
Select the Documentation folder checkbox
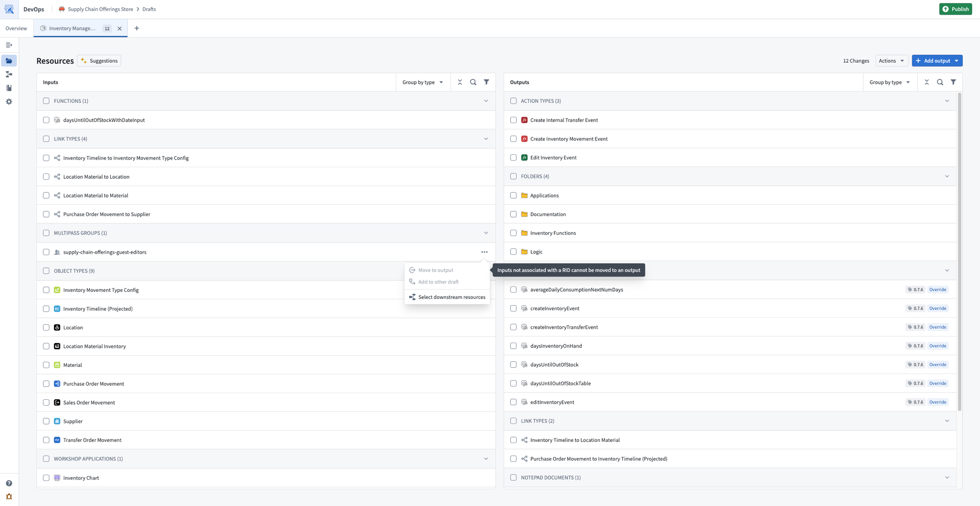coord(513,215)
